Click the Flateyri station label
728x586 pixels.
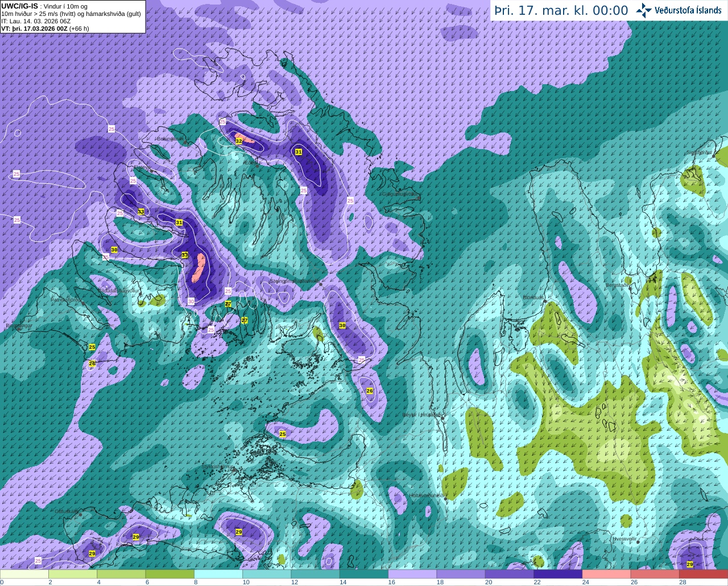click(142, 167)
